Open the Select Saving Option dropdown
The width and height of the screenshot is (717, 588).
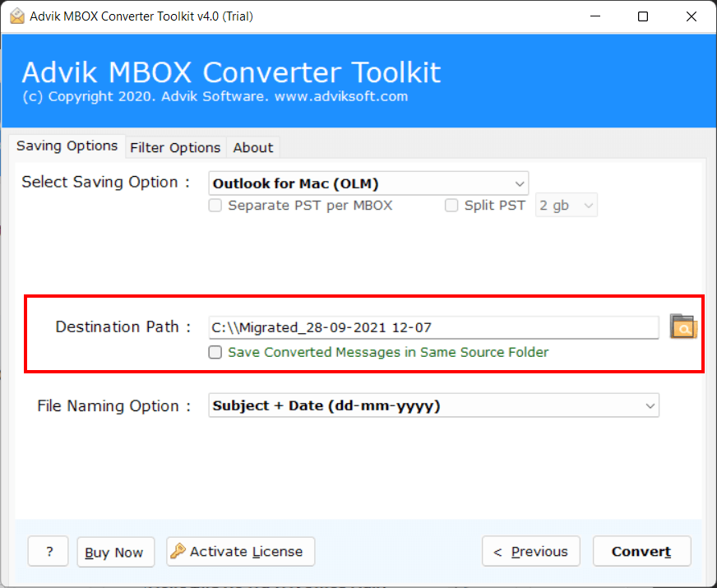pos(368,183)
